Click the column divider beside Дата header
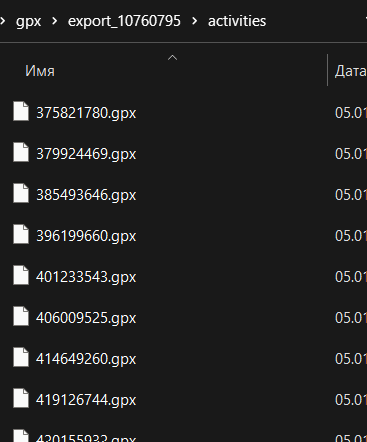The width and height of the screenshot is (367, 442). [x=328, y=70]
